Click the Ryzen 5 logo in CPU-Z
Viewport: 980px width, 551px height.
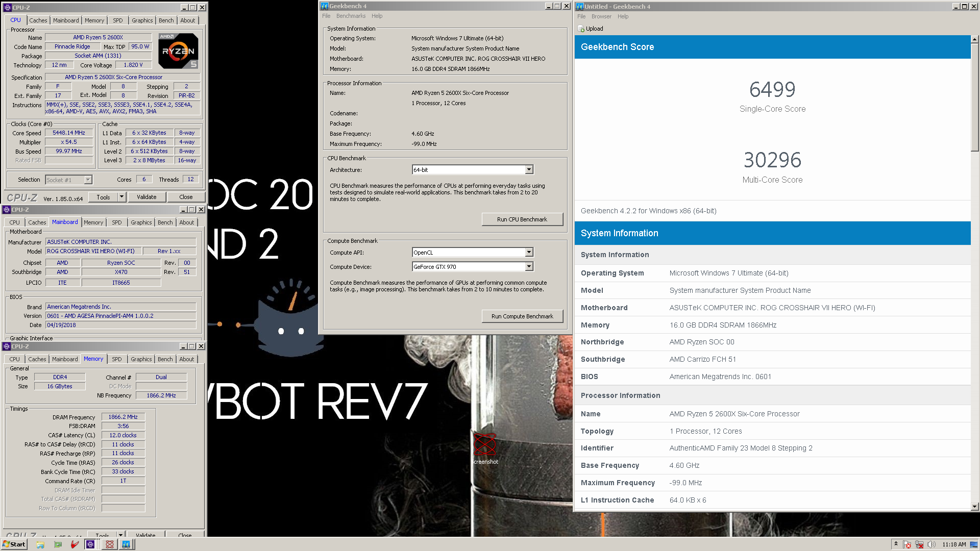(178, 51)
